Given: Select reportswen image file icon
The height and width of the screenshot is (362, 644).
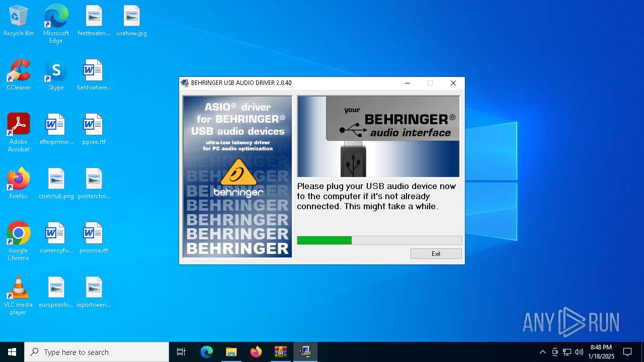Looking at the screenshot, I should 94,293.
